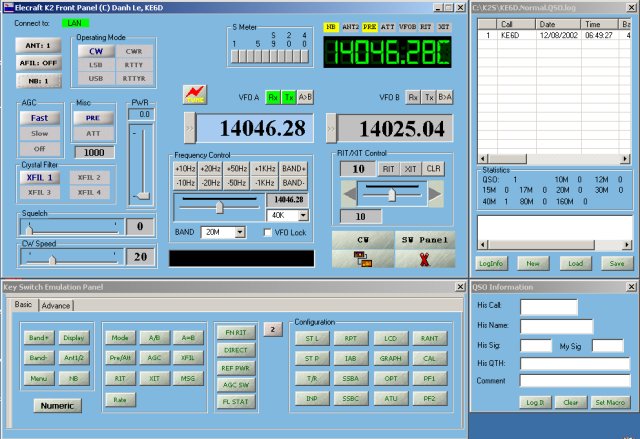Select the Basic tab

coord(23,305)
